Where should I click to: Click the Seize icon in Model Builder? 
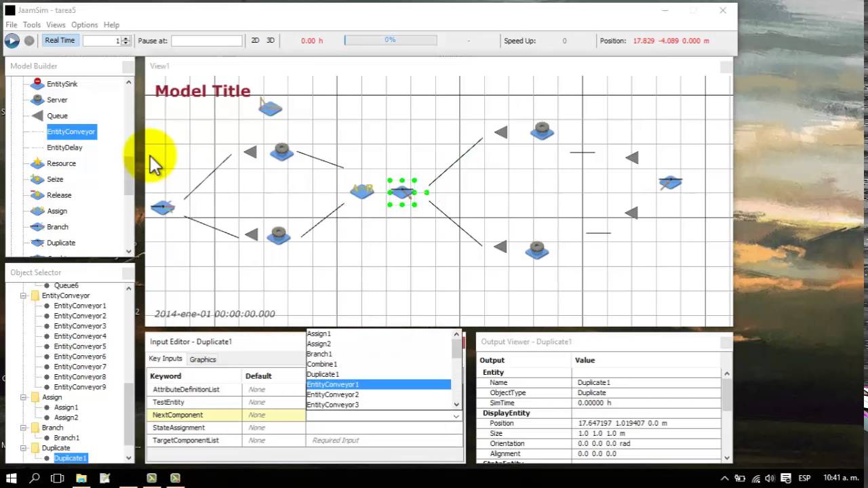click(x=38, y=179)
